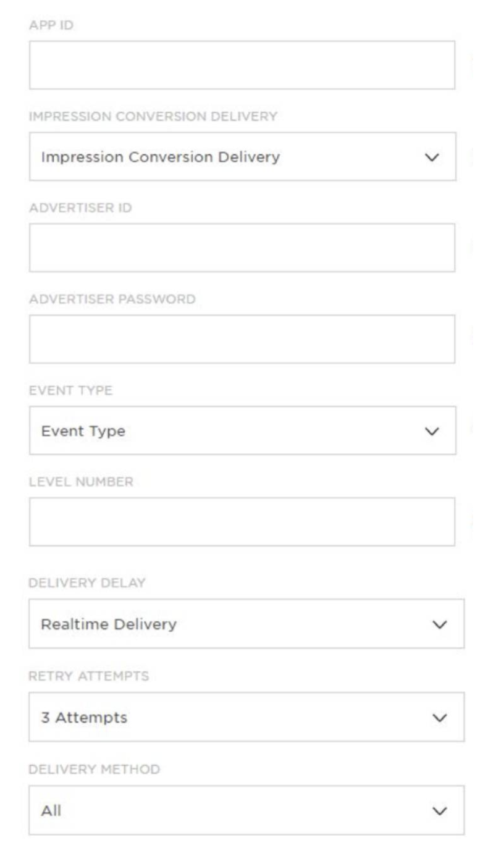This screenshot has height=856, width=504.
Task: Open the Impression Conversion Delivery dropdown
Action: pos(242,157)
